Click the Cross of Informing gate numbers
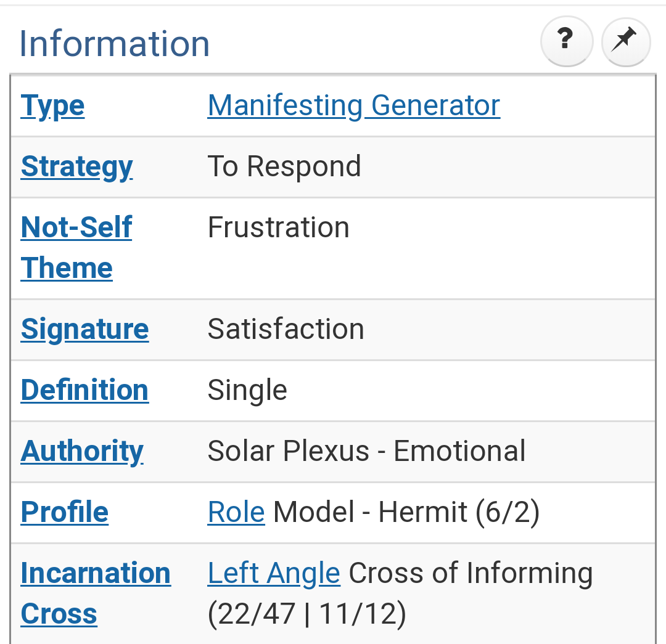The width and height of the screenshot is (666, 644). (x=306, y=614)
